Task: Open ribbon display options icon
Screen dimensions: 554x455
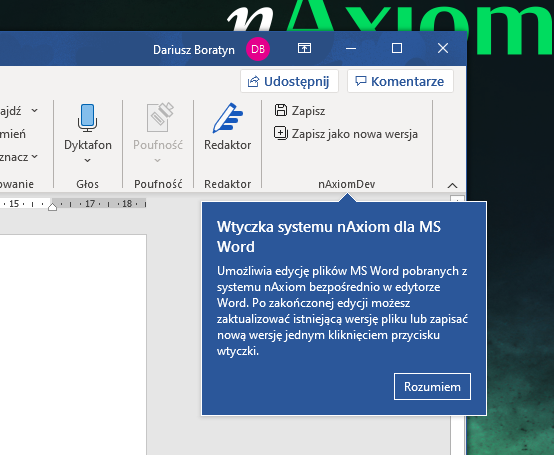Action: 304,48
